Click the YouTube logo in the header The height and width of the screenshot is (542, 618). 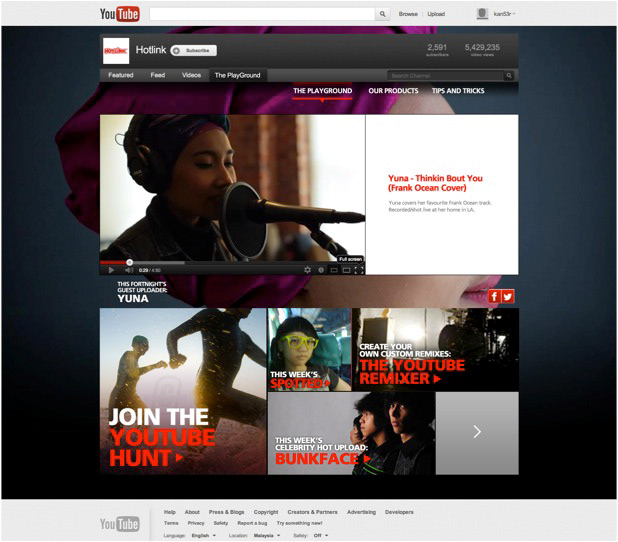[x=119, y=14]
